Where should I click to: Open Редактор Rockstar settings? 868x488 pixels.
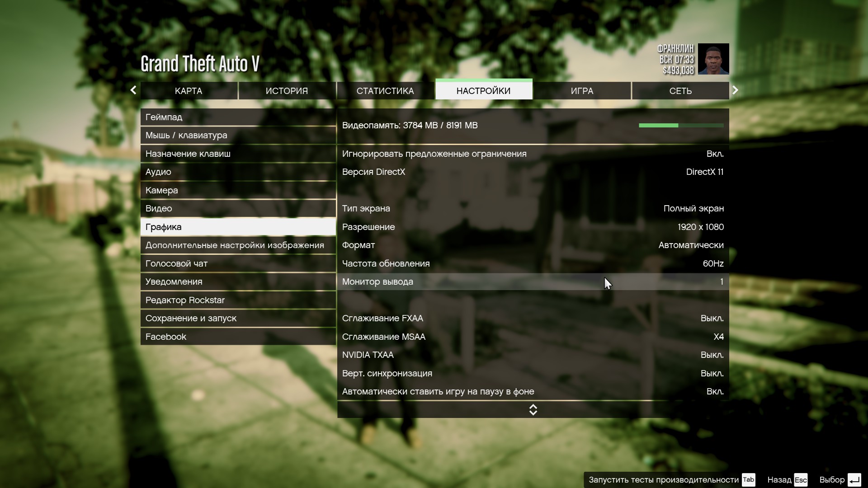[x=238, y=300]
